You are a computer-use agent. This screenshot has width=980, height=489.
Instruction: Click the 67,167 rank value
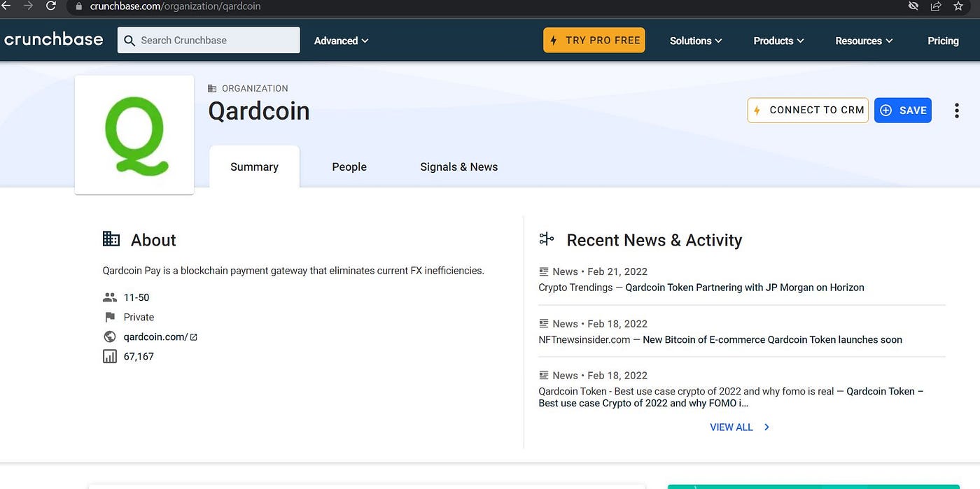click(x=139, y=357)
